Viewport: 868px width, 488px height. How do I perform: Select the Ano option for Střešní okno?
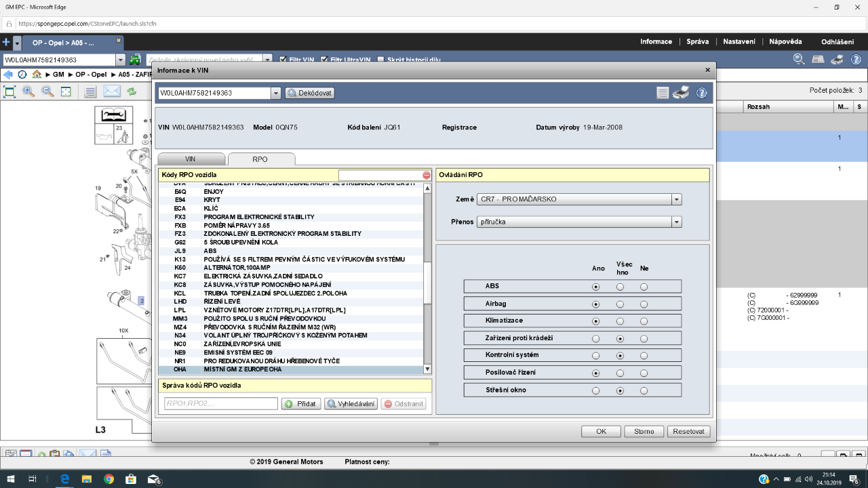pos(595,390)
